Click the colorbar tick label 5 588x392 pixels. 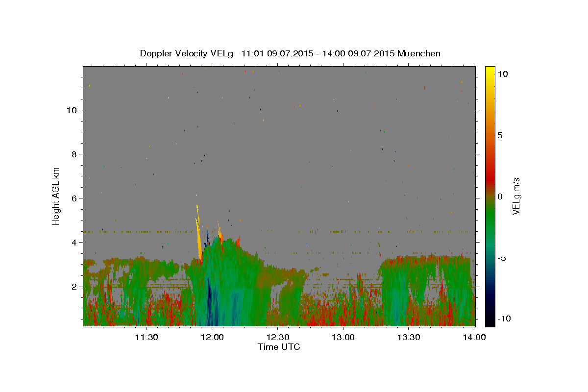click(500, 135)
